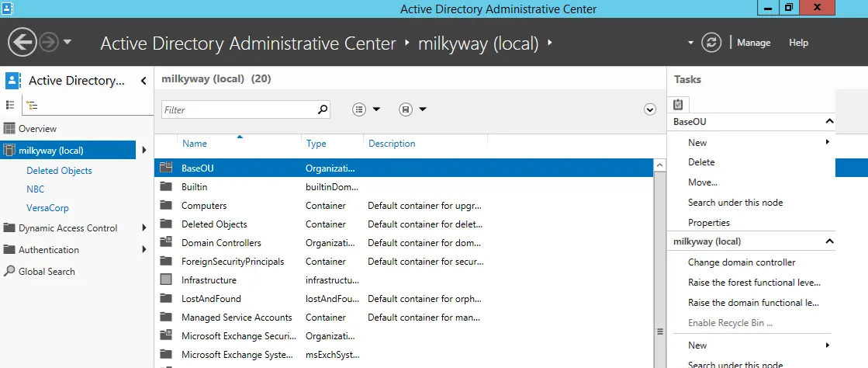Open Overview in the navigation pane
This screenshot has height=368, width=868.
coord(38,129)
